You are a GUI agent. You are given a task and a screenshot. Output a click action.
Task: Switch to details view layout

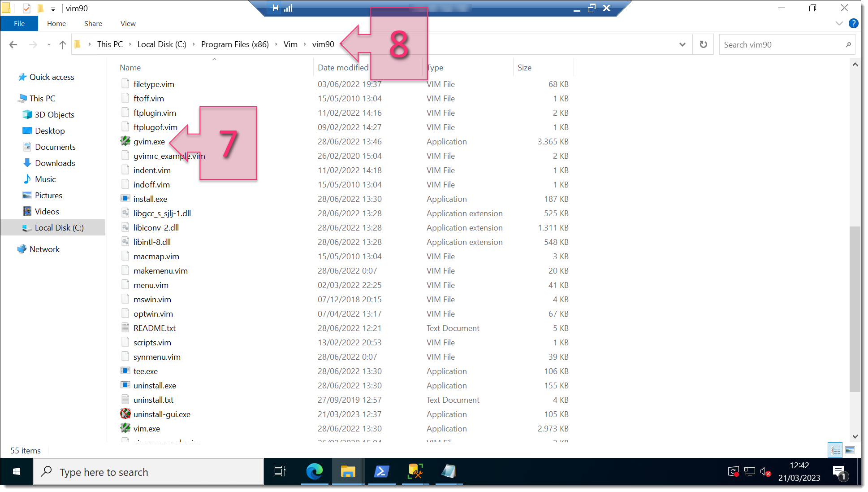(836, 450)
